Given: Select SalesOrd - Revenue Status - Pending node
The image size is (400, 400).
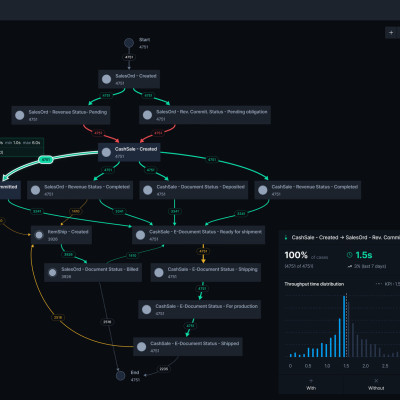Looking at the screenshot, I should click(x=61, y=115).
